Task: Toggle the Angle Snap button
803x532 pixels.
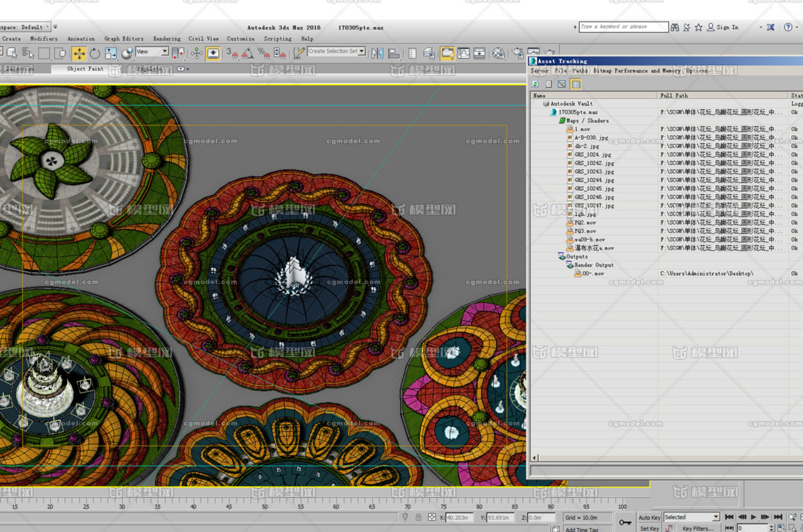Action: pyautogui.click(x=247, y=53)
